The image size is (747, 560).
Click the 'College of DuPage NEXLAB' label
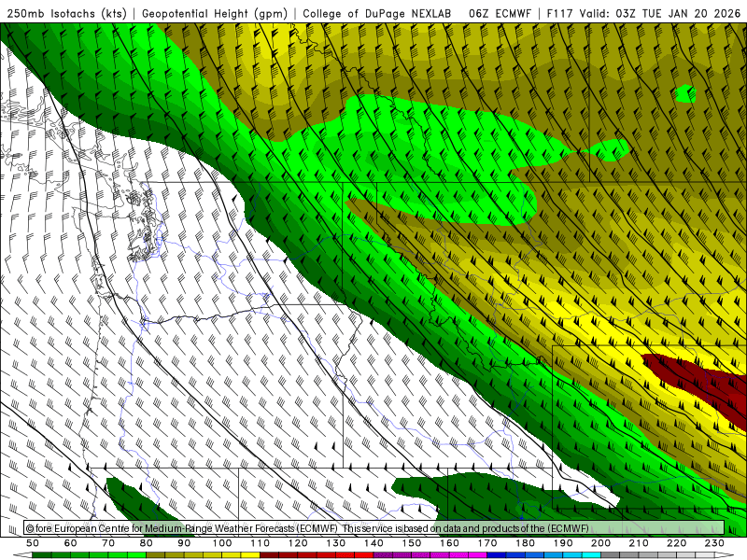pos(377,14)
